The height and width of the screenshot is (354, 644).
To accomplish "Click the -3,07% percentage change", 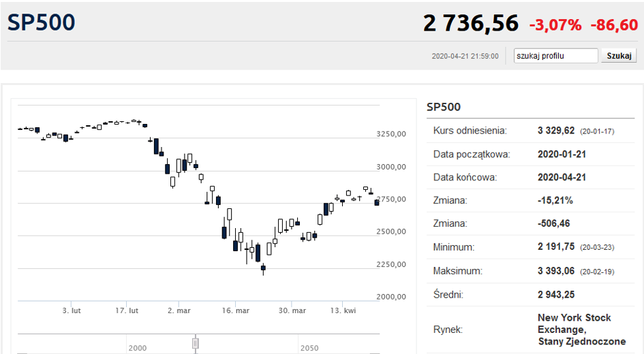I will [555, 25].
